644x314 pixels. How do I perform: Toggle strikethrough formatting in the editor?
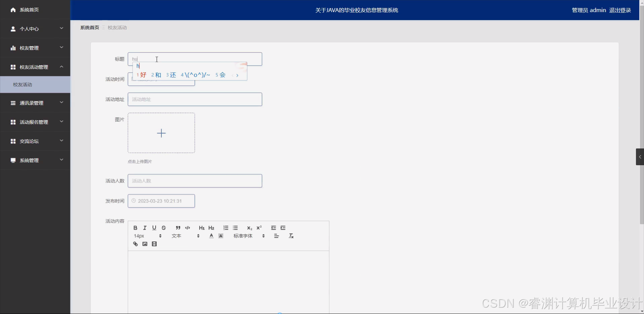tap(163, 228)
